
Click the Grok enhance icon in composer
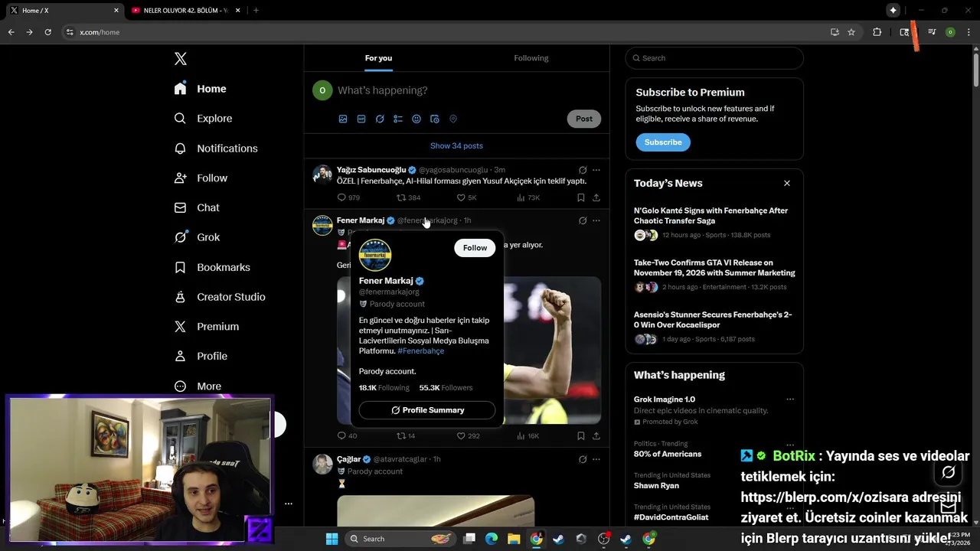point(380,119)
